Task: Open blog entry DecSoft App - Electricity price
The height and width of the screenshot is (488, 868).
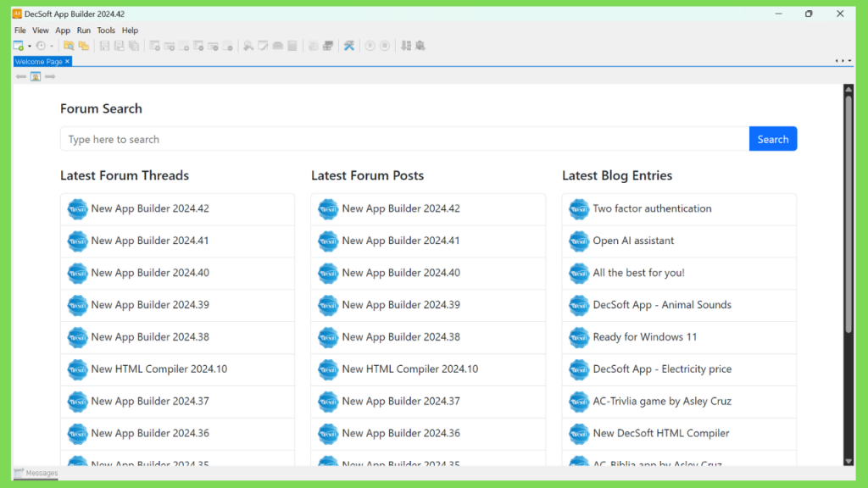Action: [662, 369]
